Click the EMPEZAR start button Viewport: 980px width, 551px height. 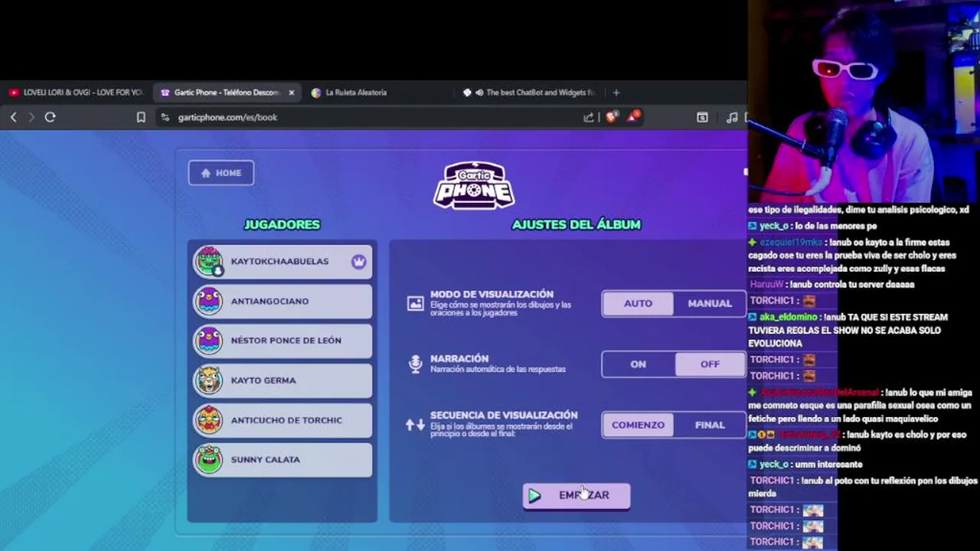[577, 496]
